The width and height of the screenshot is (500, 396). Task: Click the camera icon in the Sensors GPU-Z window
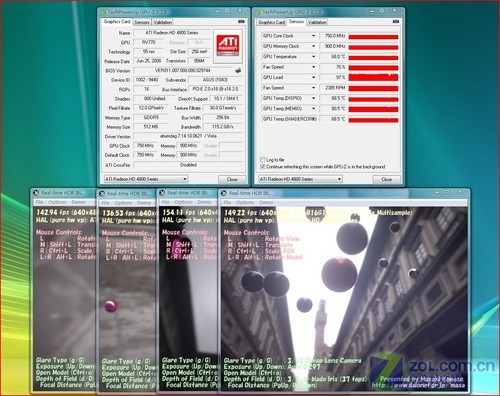tap(396, 22)
